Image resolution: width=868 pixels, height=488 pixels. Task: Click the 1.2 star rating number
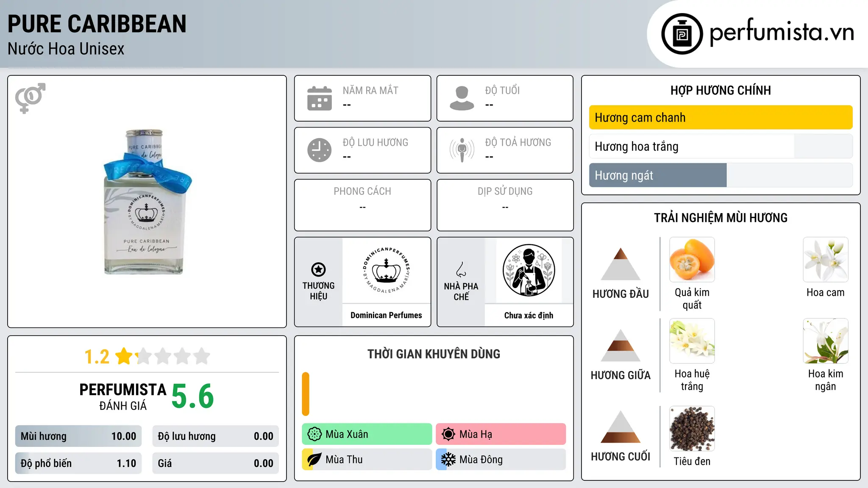tap(97, 356)
